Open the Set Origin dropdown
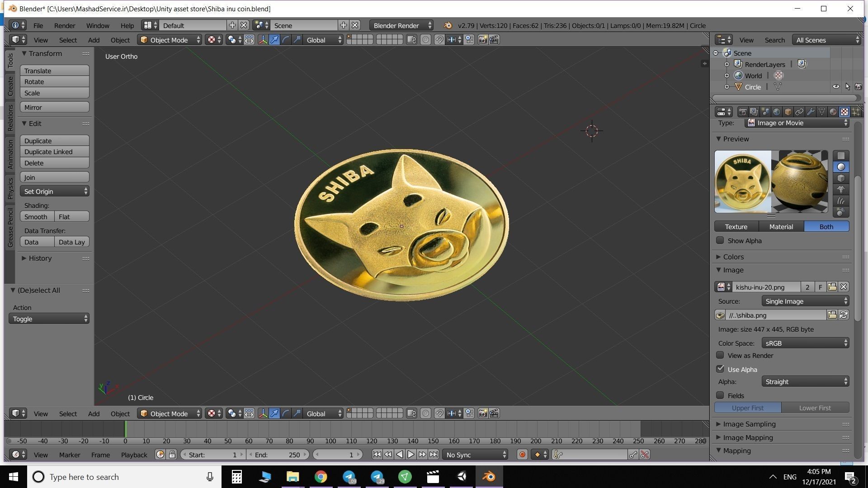The height and width of the screenshot is (488, 868). click(x=55, y=191)
